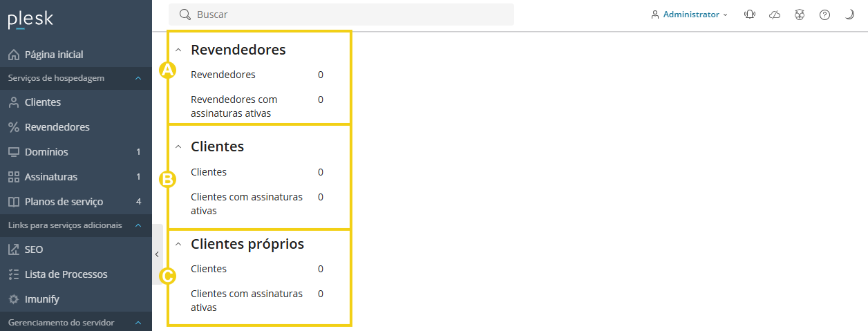This screenshot has width=868, height=331.
Task: Collapse the Serviços de hospedagem sidebar group
Action: (x=138, y=78)
